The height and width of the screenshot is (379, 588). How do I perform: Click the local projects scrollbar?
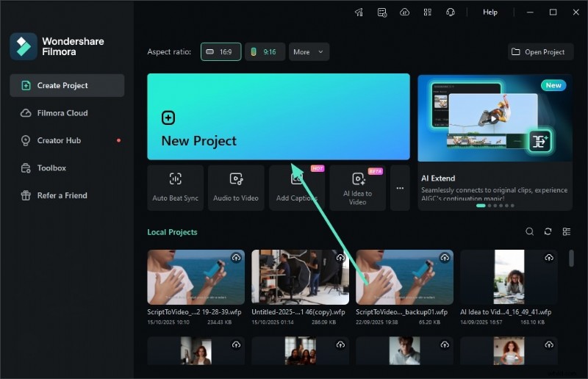571,259
